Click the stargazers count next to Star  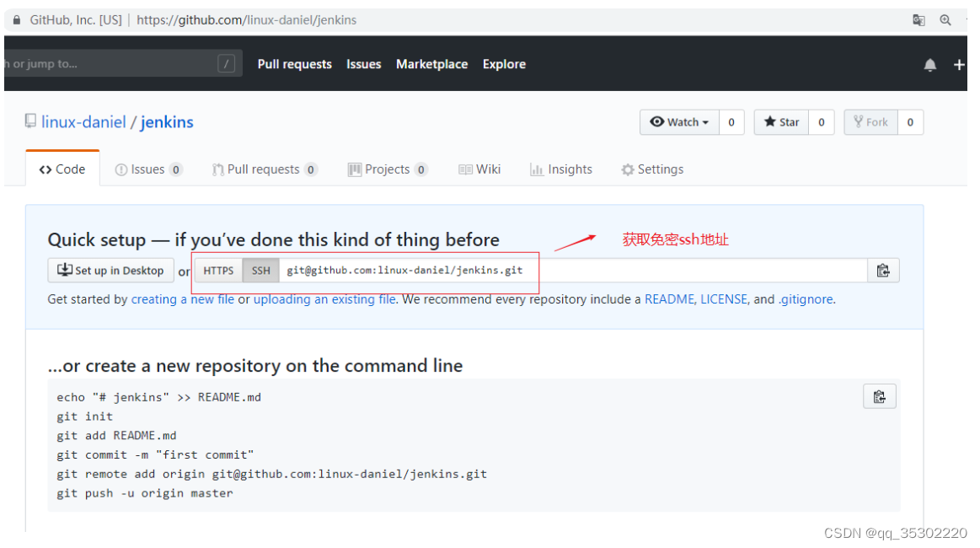pos(822,122)
